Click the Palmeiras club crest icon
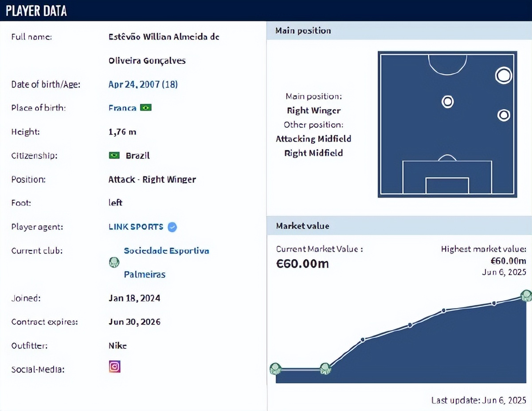 [114, 262]
